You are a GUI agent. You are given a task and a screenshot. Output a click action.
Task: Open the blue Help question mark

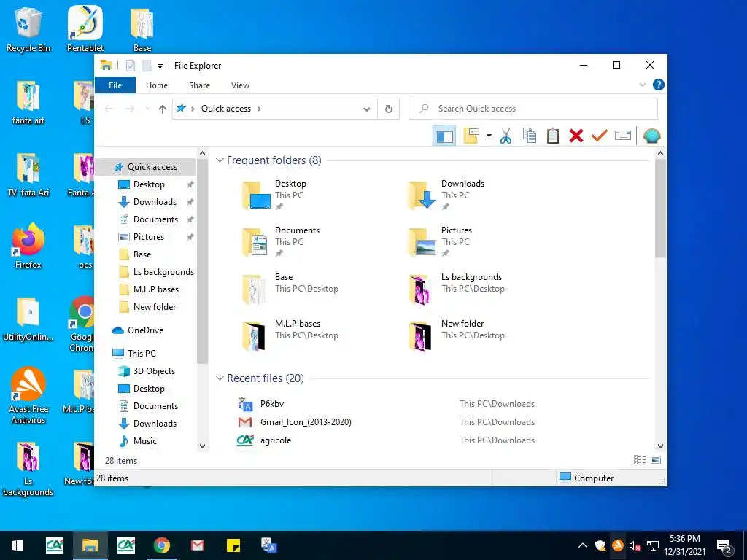point(659,85)
